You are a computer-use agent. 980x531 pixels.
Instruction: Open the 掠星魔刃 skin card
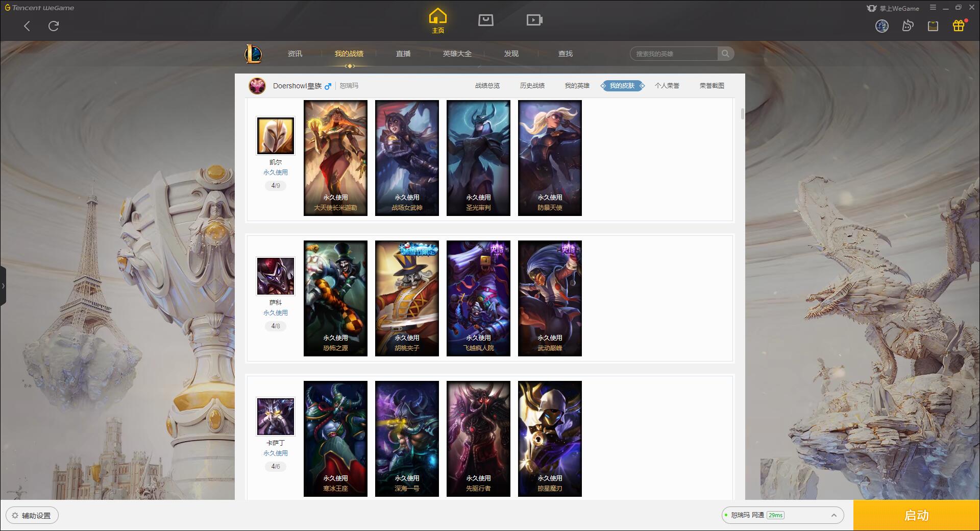coord(550,439)
